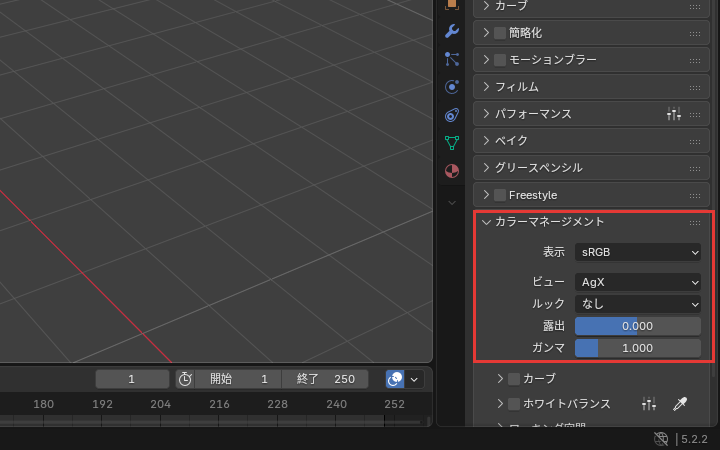
Task: Open the ホワイトバランス presets icon
Action: point(648,404)
